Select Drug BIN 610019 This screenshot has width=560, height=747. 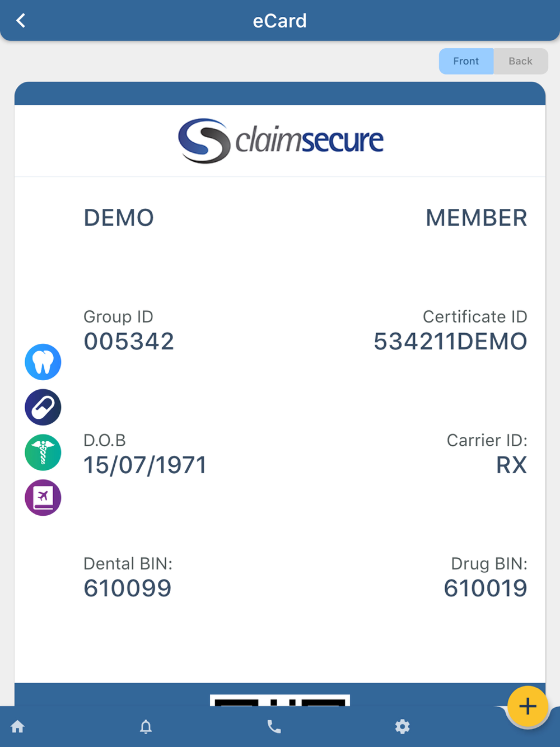[x=485, y=589]
